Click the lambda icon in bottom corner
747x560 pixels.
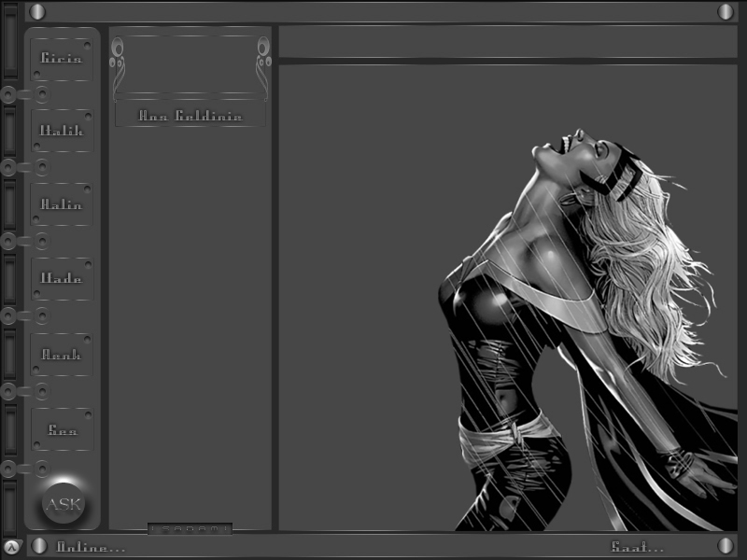12,547
